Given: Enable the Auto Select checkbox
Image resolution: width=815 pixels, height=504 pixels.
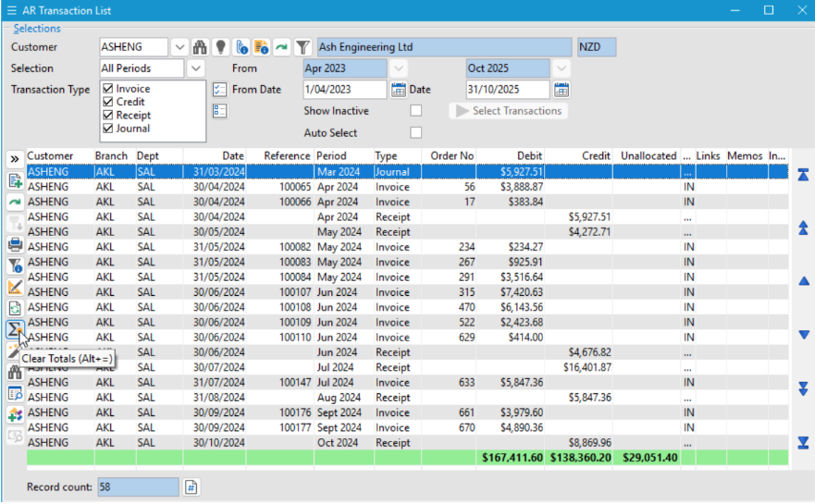Looking at the screenshot, I should [x=415, y=132].
